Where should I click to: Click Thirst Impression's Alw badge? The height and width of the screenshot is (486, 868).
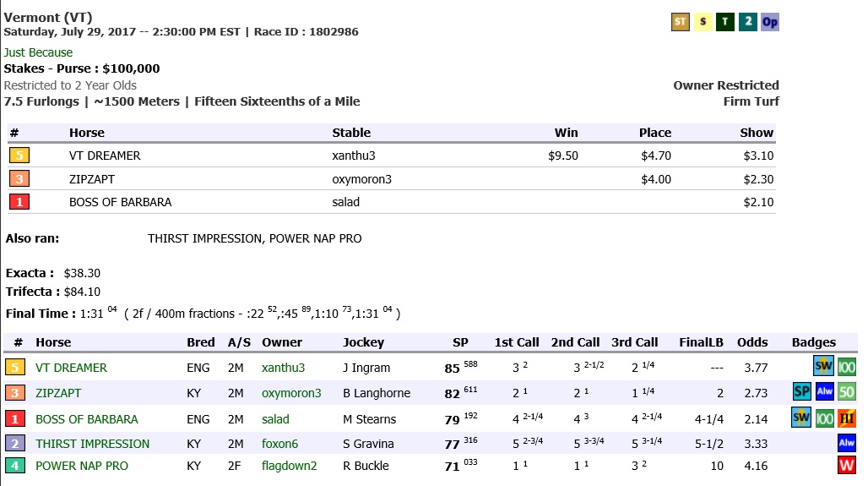pos(846,443)
